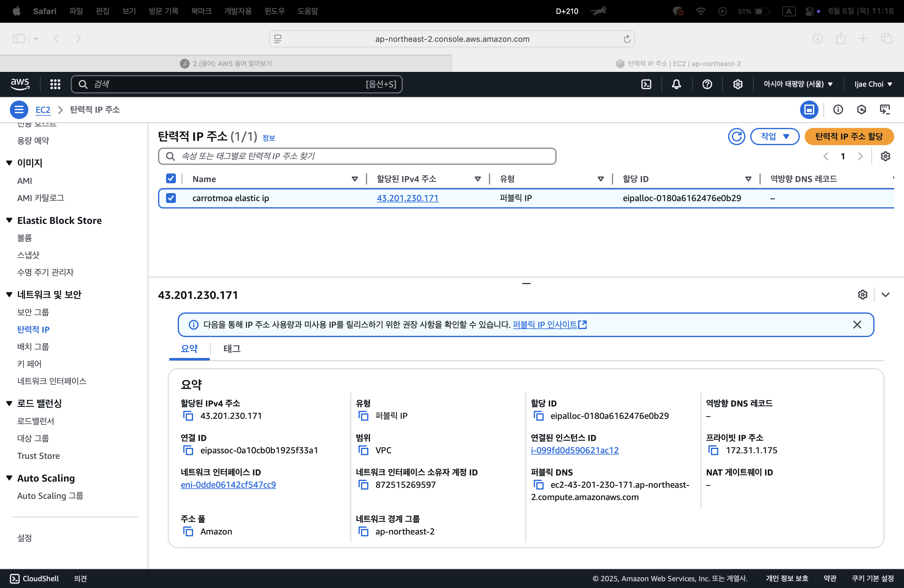Toggle the side navigation hamburger menu
The image size is (904, 588).
(19, 110)
